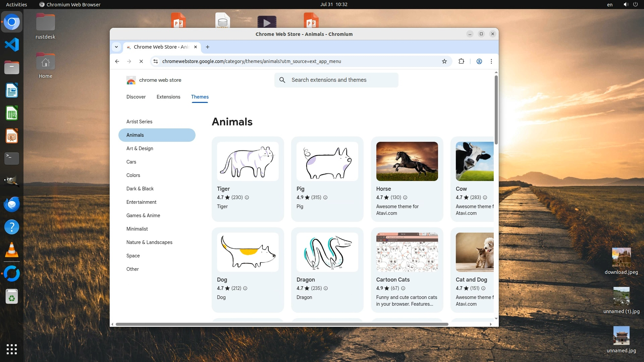The height and width of the screenshot is (362, 644).
Task: Select Dark & Black theme category
Action: (140, 189)
